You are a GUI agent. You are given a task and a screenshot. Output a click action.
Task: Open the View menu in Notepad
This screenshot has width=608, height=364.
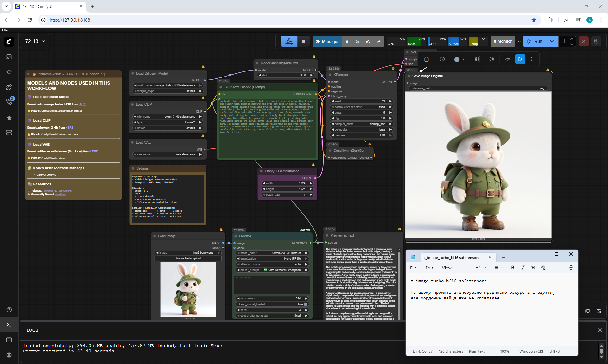pyautogui.click(x=446, y=268)
